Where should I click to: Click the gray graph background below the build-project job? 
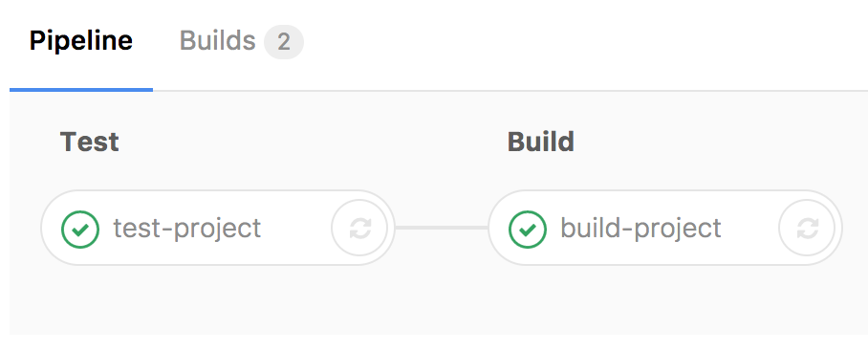(x=665, y=299)
